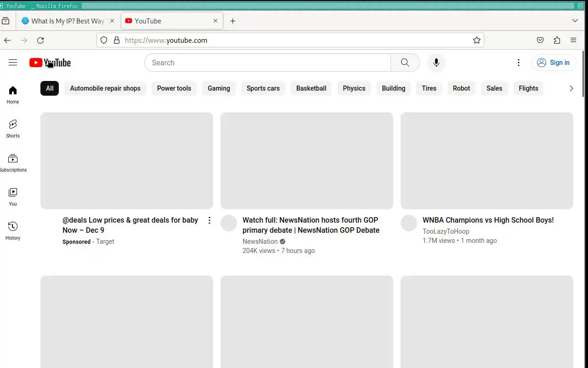
Task: Filter by Automobile repair shops chip
Action: tap(105, 88)
